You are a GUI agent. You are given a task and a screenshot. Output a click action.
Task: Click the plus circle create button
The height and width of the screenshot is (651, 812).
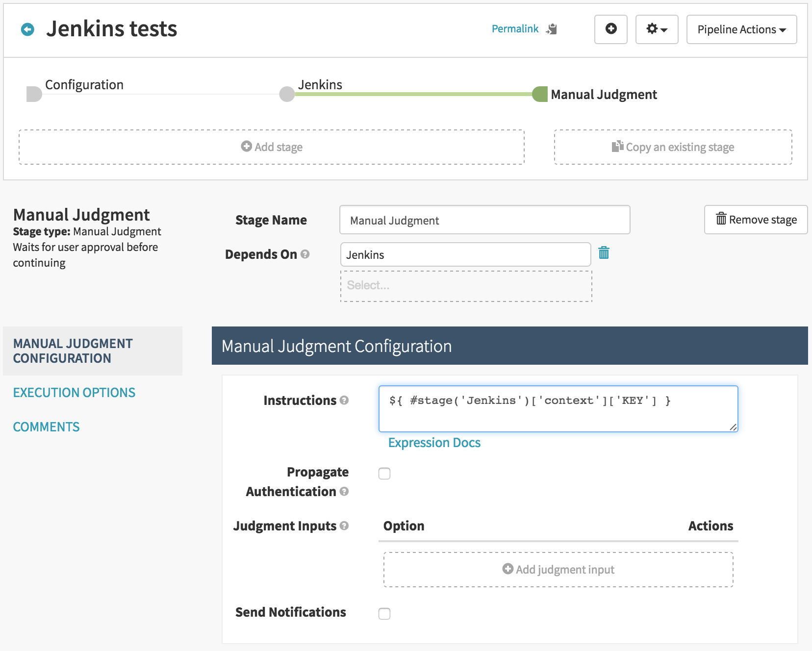click(610, 29)
